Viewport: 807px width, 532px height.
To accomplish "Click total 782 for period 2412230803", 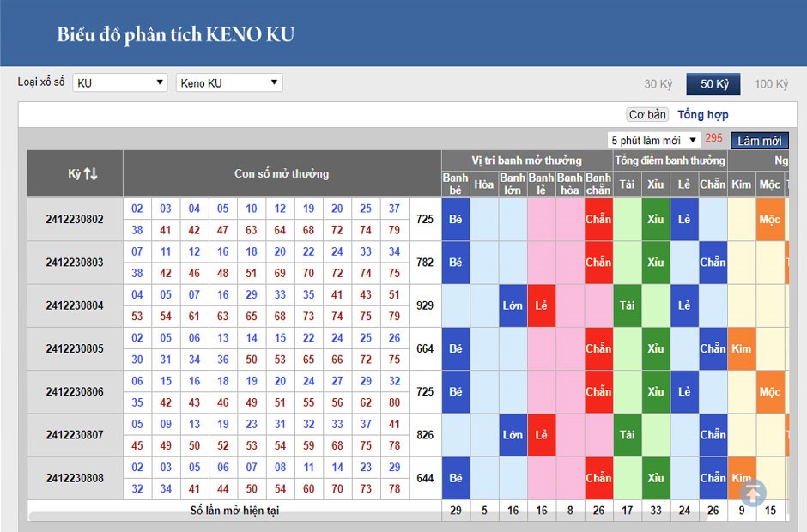I will [x=425, y=263].
